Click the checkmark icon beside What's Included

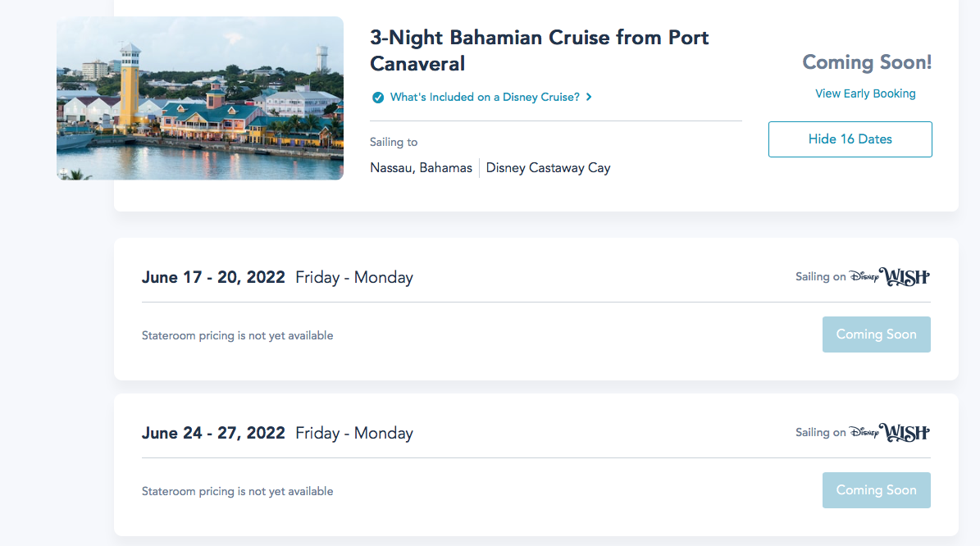[378, 98]
